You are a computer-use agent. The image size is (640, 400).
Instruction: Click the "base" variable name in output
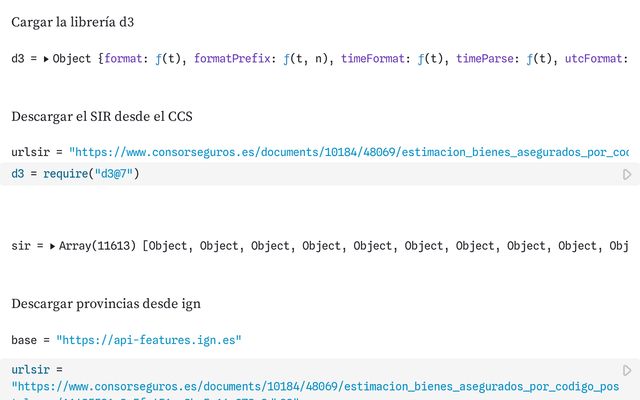coord(24,340)
